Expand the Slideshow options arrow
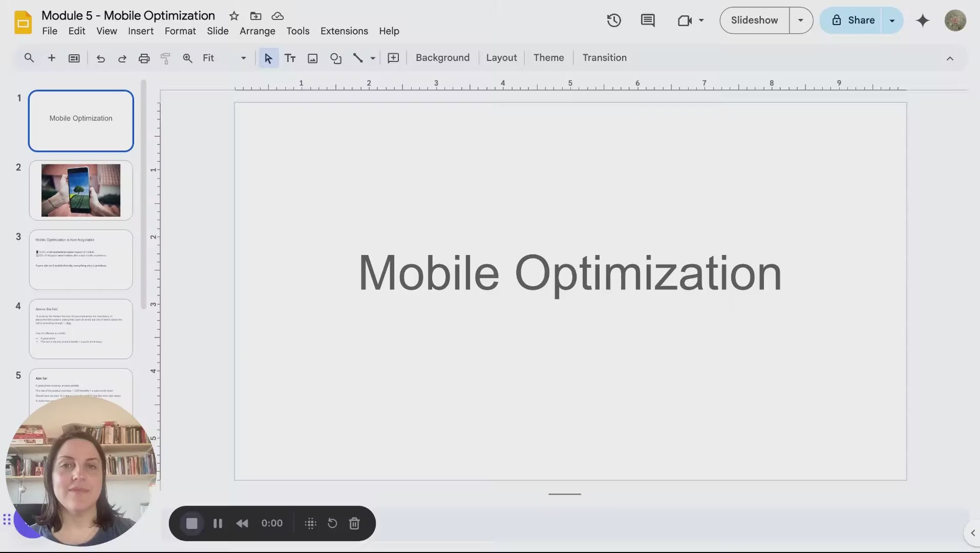Screen dimensions: 980x553 (800, 20)
